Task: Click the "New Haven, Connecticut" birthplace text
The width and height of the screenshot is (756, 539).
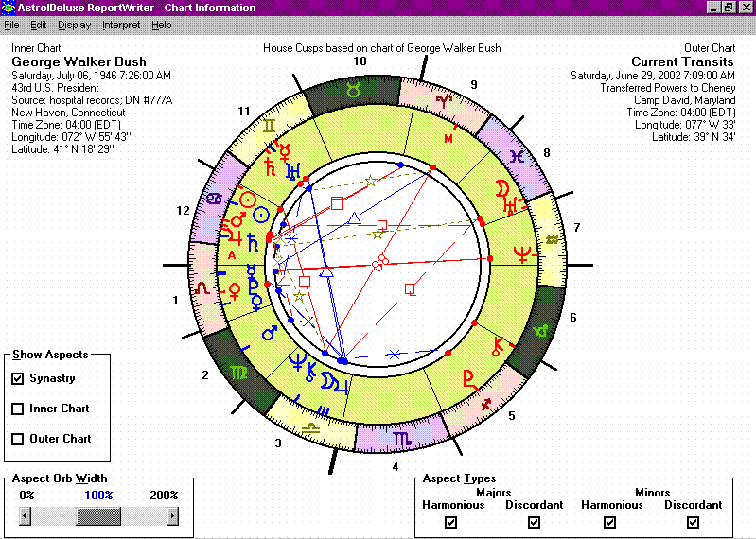Action: [68, 113]
